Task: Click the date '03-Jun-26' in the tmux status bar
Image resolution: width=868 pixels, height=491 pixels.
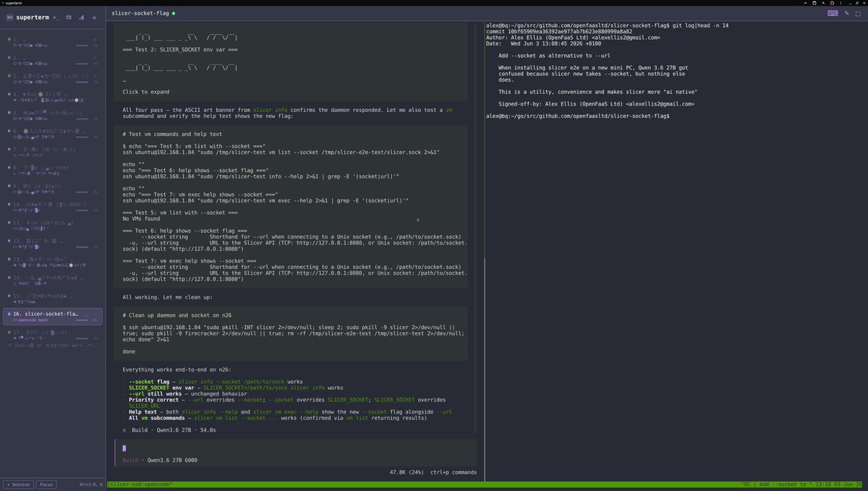Action: coord(849,485)
